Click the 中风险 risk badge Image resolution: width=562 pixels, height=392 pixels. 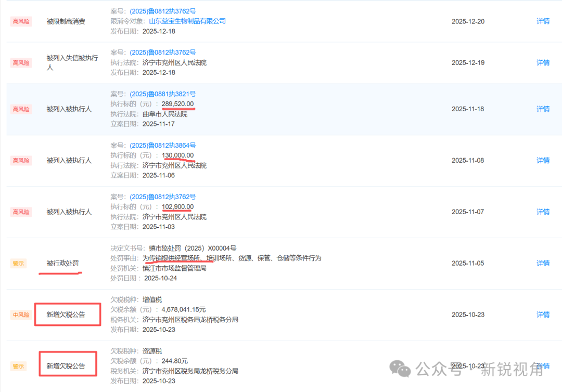pyautogui.click(x=21, y=315)
